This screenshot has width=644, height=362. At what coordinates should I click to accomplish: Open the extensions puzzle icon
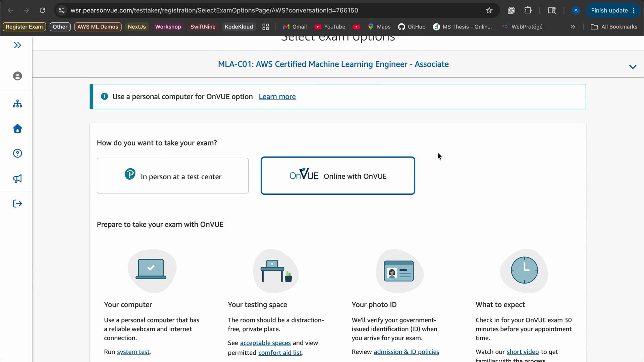(528, 10)
